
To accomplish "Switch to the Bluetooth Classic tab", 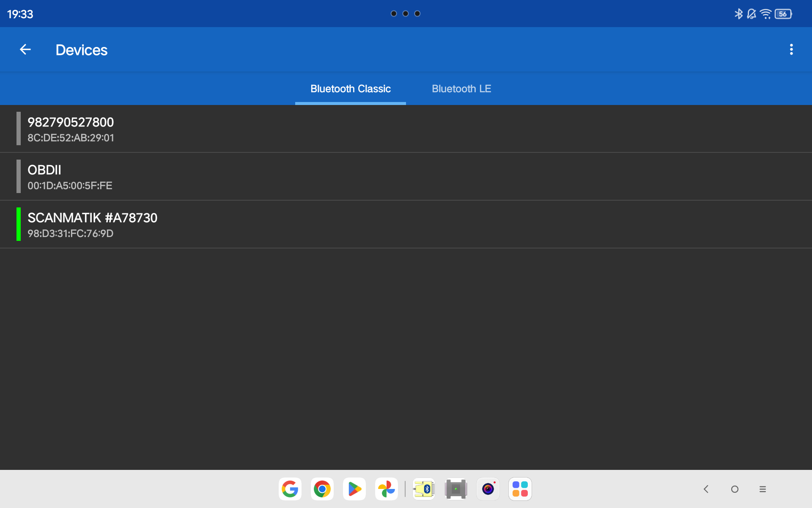I will pyautogui.click(x=351, y=89).
